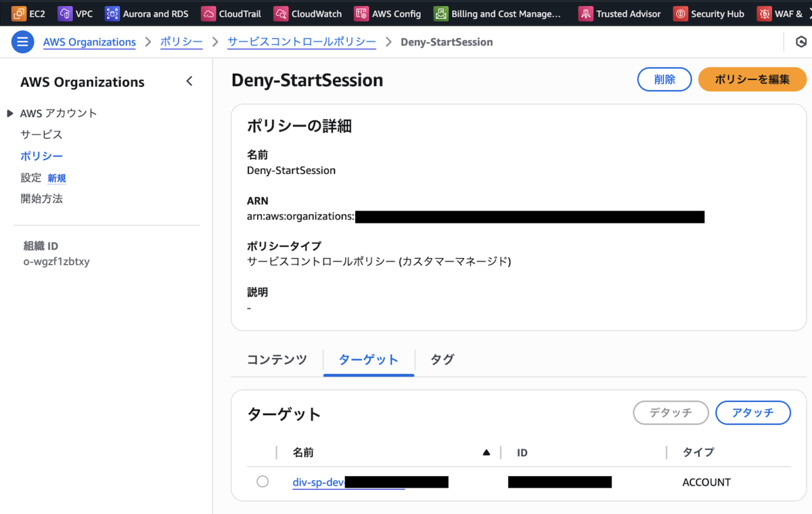Click the ACCOUNT type cell
Screen dimensions: 812x514
point(706,482)
